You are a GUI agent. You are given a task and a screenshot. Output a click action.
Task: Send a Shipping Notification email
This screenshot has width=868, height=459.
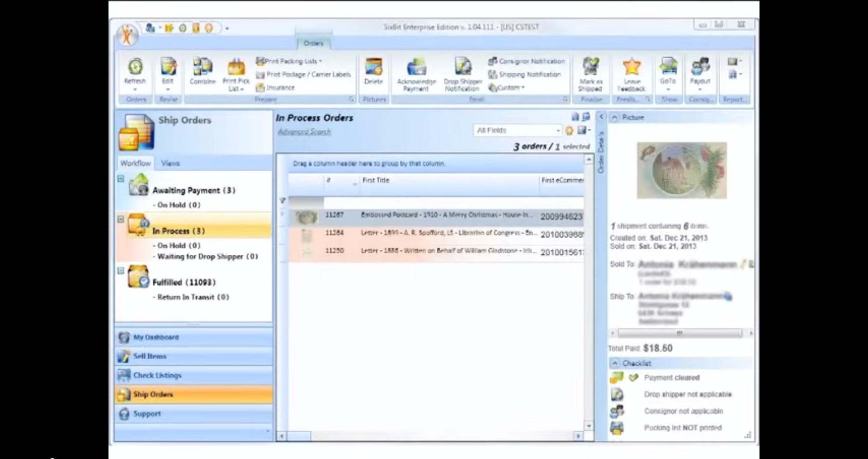525,74
